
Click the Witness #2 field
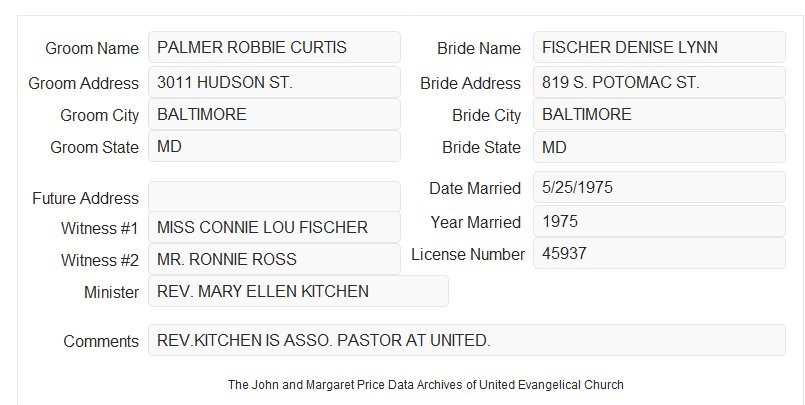coord(274,259)
